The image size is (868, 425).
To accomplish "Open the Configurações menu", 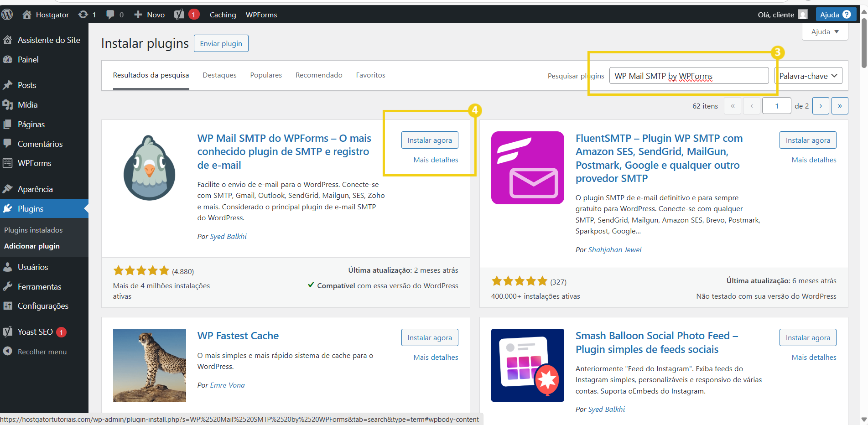I will [44, 306].
